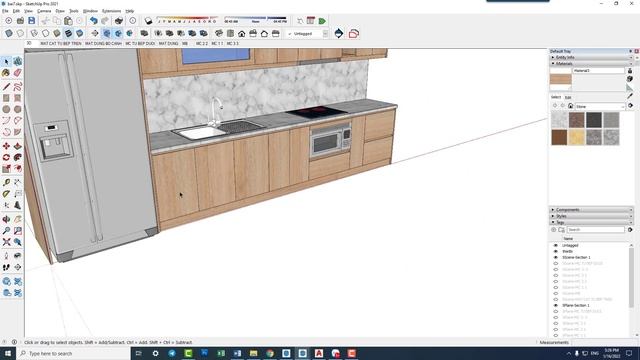Click the Tags search box
Image resolution: width=640 pixels, height=360 pixels.
[x=596, y=230]
